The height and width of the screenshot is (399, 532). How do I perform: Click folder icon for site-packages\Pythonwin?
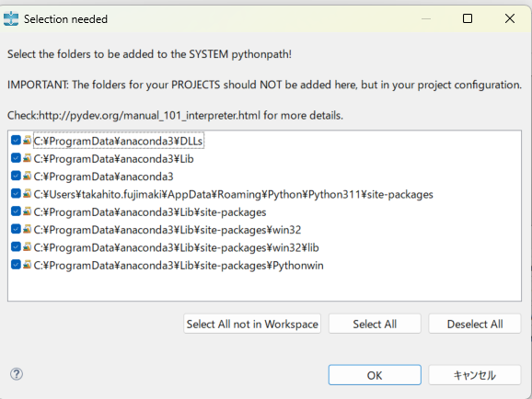tap(27, 265)
